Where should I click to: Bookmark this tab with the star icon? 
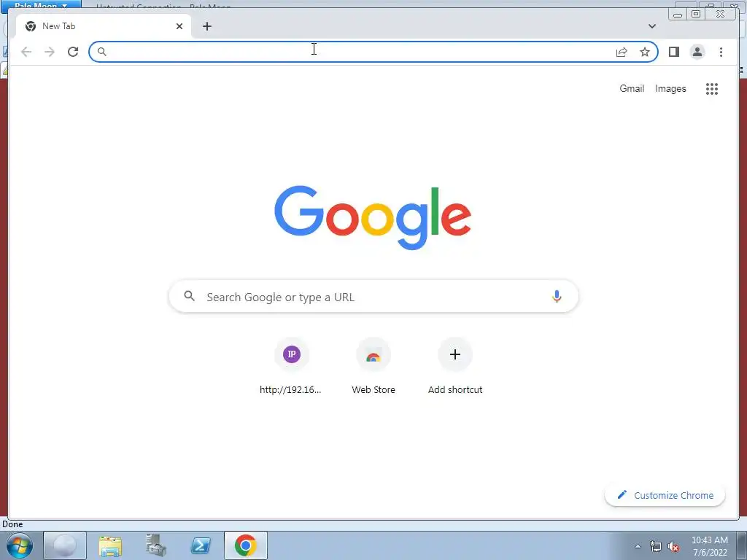tap(645, 52)
